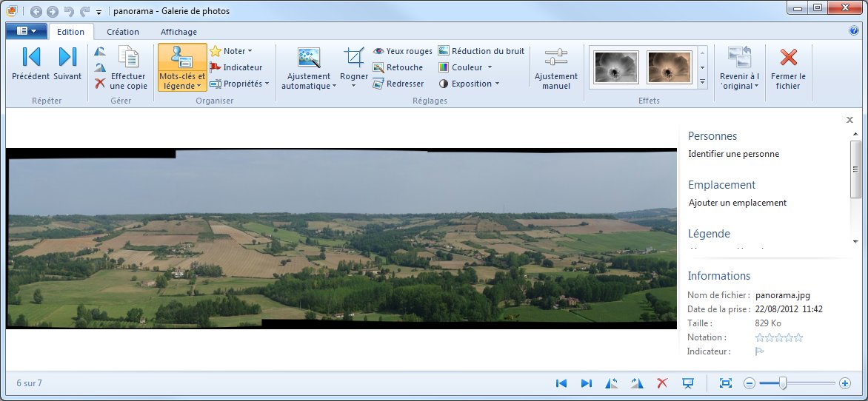Expand Ajustement automatique dropdown arrow
The height and width of the screenshot is (401, 868).
click(x=334, y=87)
